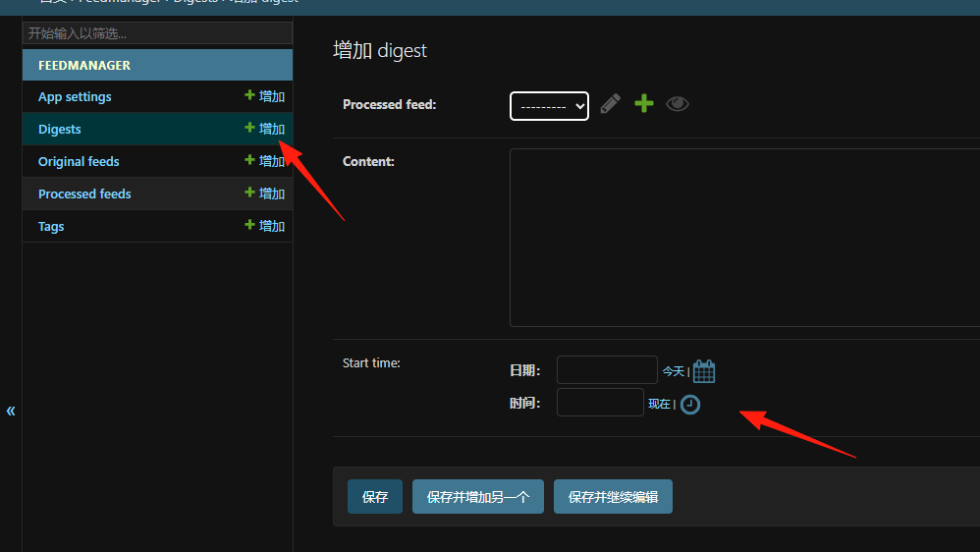Open the clock time picker icon
Image resolution: width=980 pixels, height=552 pixels.
690,405
